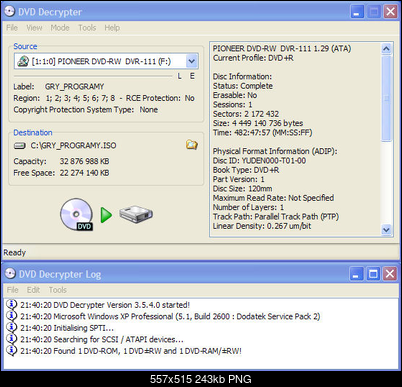Viewport: 402px width, 387px height.
Task: Click 'Size: 4 449 140 736 bytes' line
Action: [x=258, y=123]
